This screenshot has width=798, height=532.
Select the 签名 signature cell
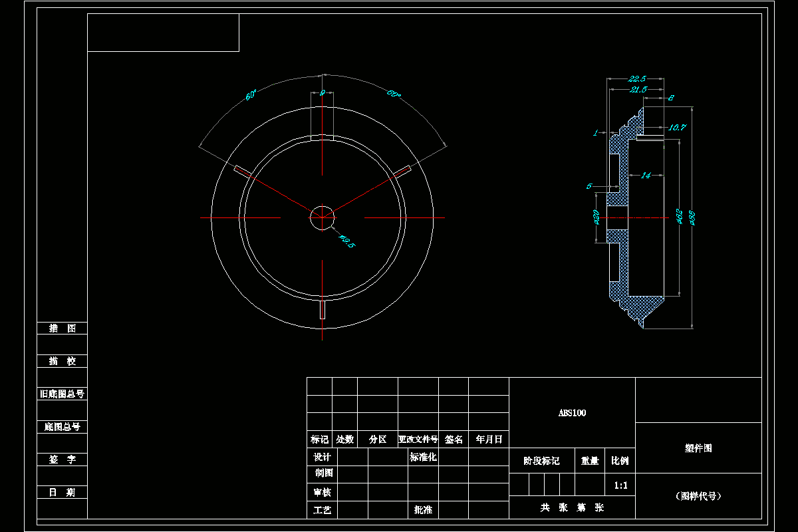454,440
